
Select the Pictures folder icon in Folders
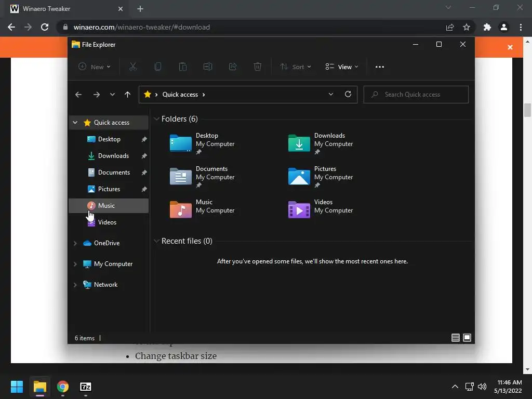299,177
